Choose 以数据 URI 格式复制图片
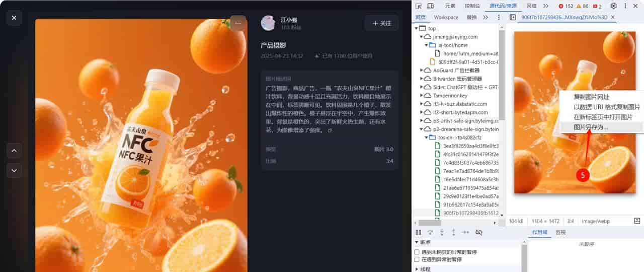The width and height of the screenshot is (644, 272). coord(601,107)
